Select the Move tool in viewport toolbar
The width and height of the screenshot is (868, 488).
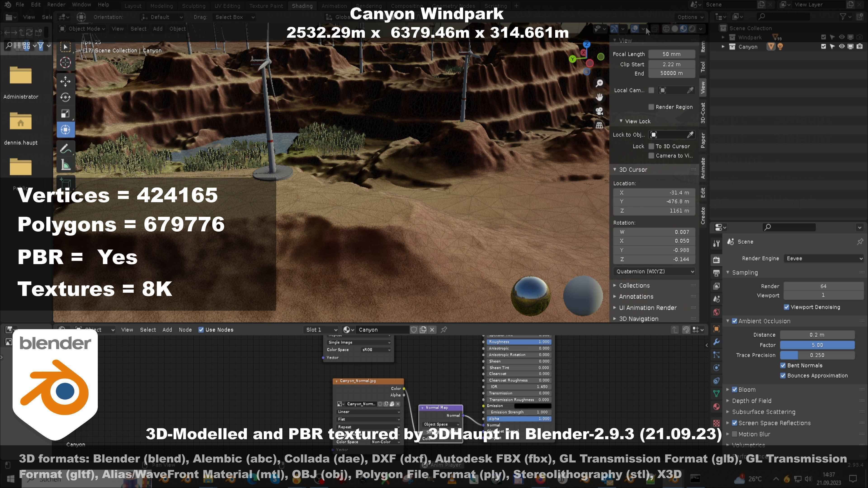coord(65,81)
